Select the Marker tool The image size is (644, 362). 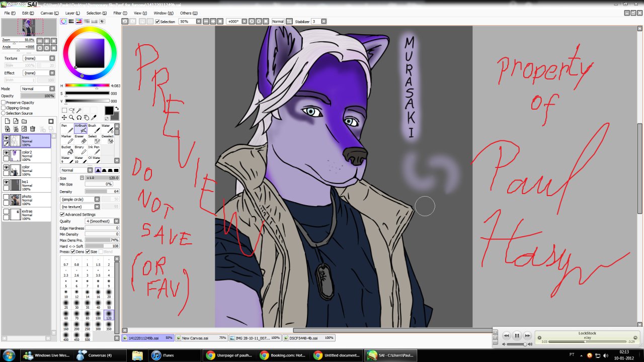coord(66,140)
